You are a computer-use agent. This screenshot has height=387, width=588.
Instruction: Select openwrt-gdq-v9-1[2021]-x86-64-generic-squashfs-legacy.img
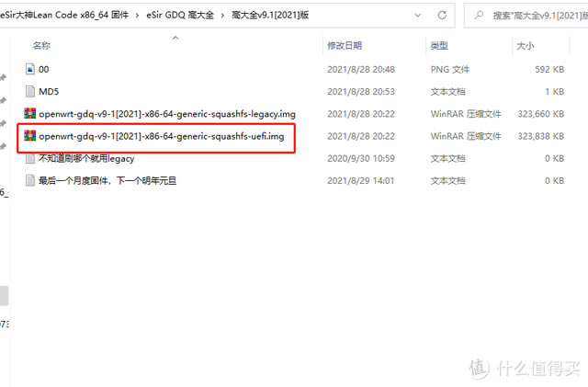[x=167, y=114]
